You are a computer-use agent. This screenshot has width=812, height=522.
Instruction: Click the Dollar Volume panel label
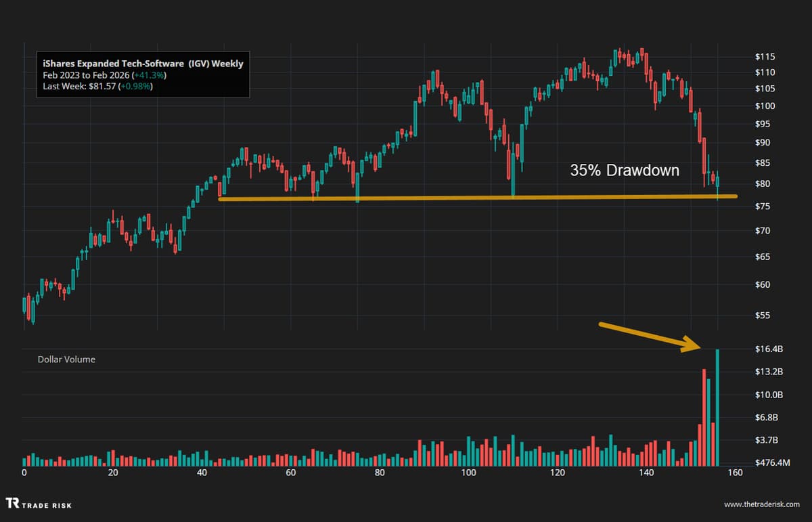tap(66, 360)
